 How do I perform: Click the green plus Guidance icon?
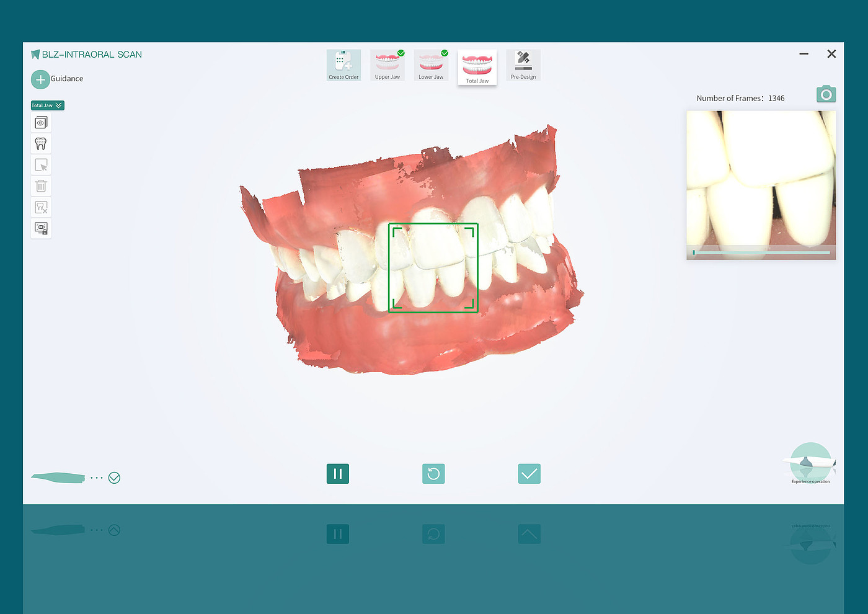(x=40, y=79)
